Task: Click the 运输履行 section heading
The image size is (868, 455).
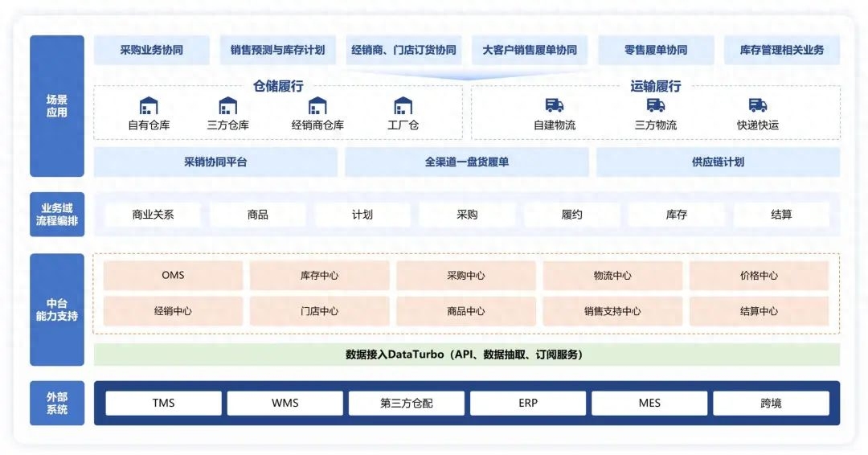Action: pos(656,86)
